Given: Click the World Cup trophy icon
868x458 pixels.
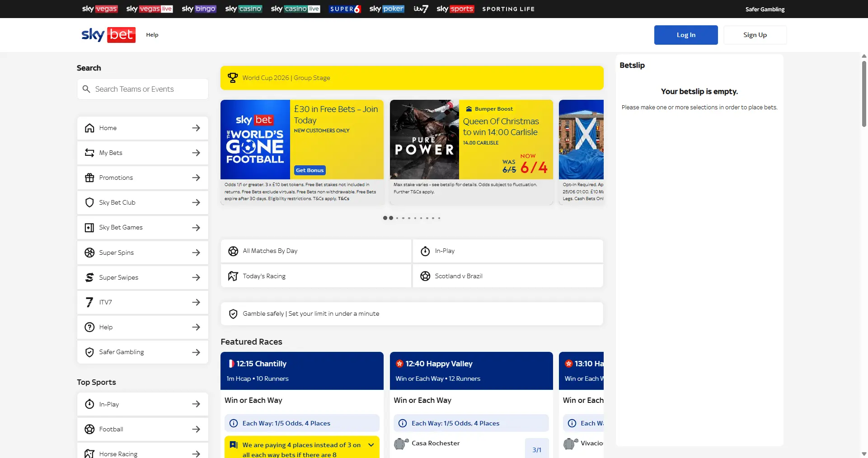Looking at the screenshot, I should pyautogui.click(x=233, y=78).
